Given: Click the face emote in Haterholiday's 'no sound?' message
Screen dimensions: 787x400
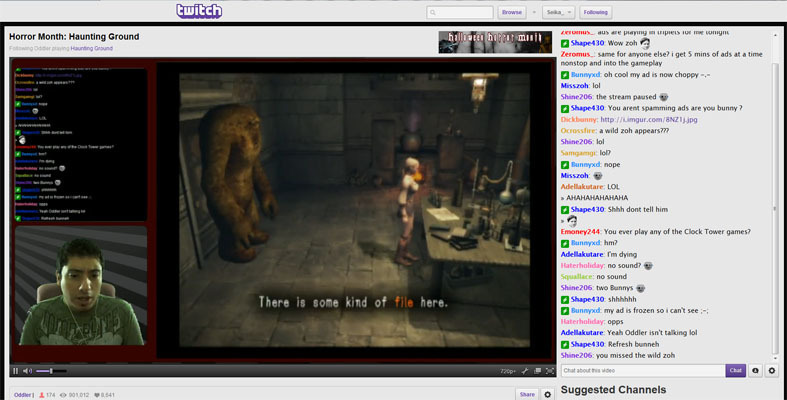Looking at the screenshot, I should pos(648,265).
